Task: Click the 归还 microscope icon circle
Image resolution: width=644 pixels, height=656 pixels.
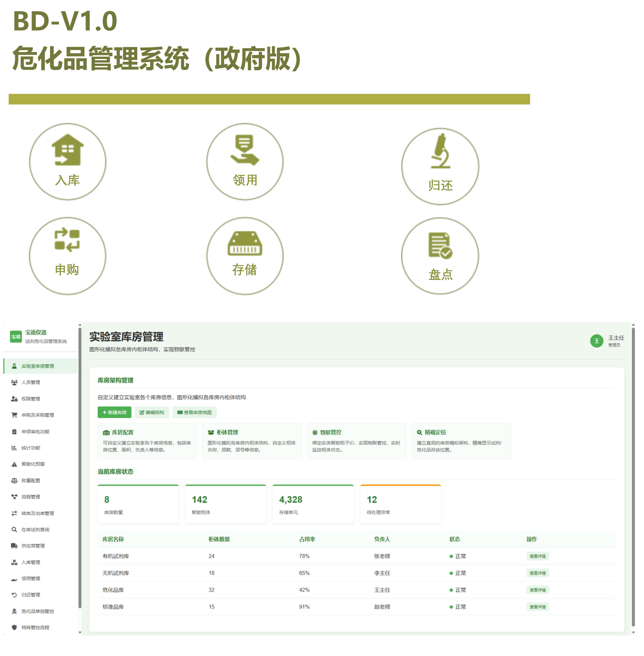Action: click(x=440, y=167)
